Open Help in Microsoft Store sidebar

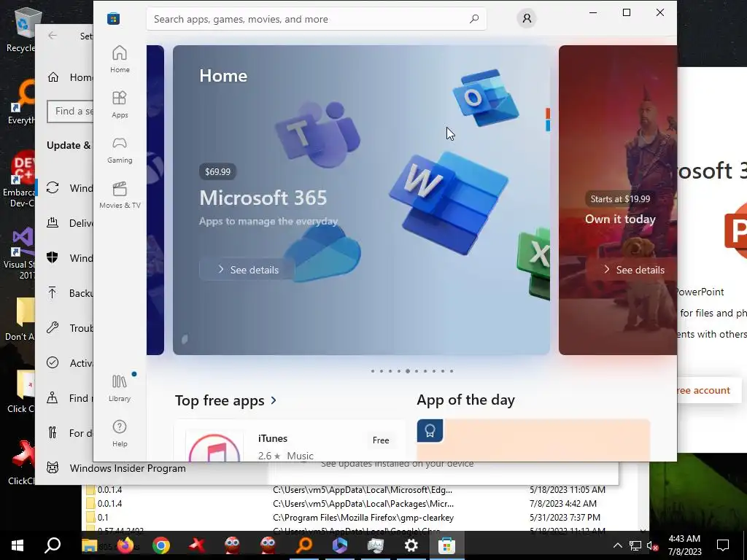(x=120, y=433)
